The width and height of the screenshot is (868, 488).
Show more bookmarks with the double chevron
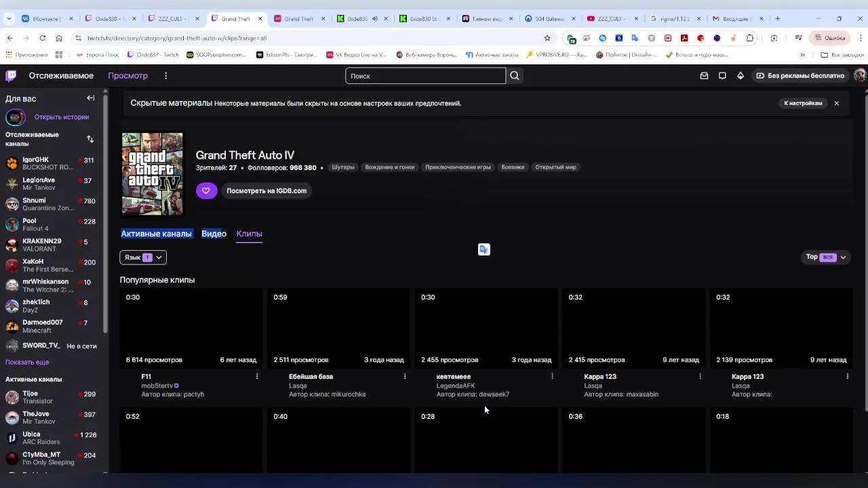tap(802, 54)
